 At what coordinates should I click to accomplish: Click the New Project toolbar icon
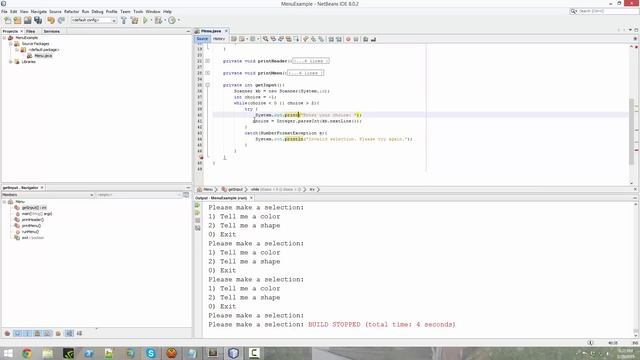click(18, 20)
